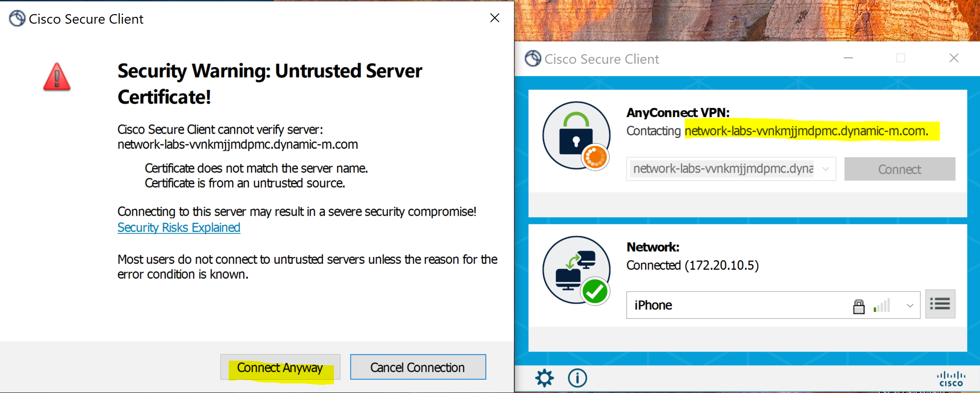
Task: Select the iPhone network combo box
Action: point(773,305)
